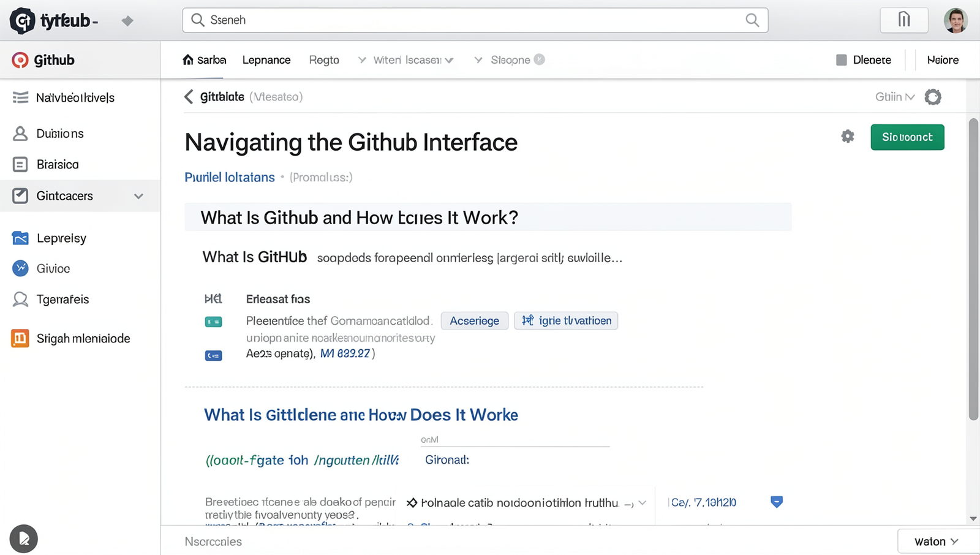Screen dimensions: 980x555
Task: Expand the Gintcacers sidebar section
Action: coord(138,196)
